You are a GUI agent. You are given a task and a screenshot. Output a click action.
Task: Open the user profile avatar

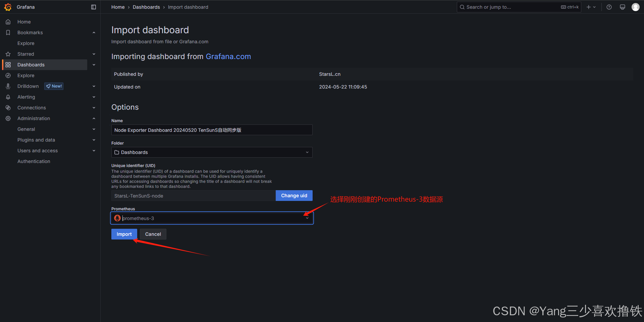(x=636, y=7)
